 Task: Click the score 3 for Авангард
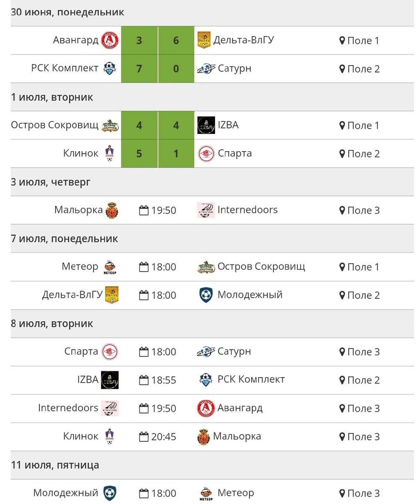click(139, 40)
